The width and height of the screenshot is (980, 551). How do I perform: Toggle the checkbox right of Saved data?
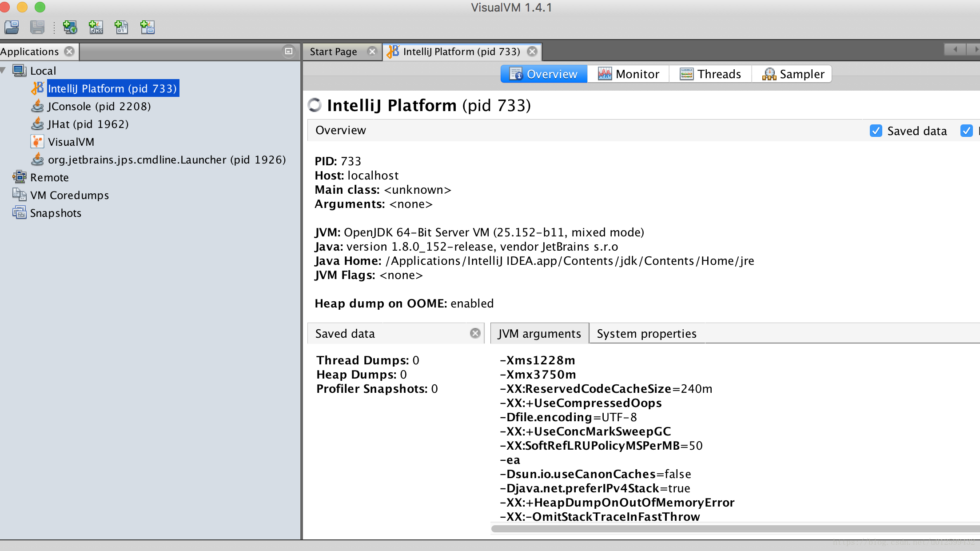966,131
